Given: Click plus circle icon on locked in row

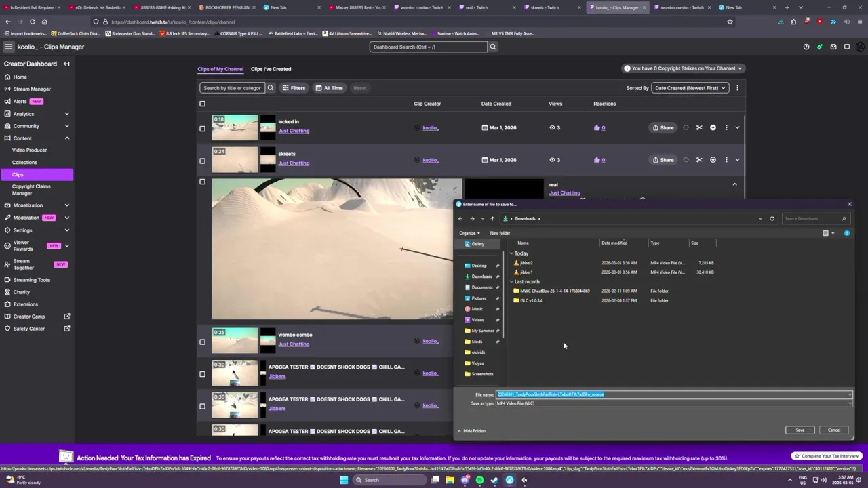Looking at the screenshot, I should (713, 127).
